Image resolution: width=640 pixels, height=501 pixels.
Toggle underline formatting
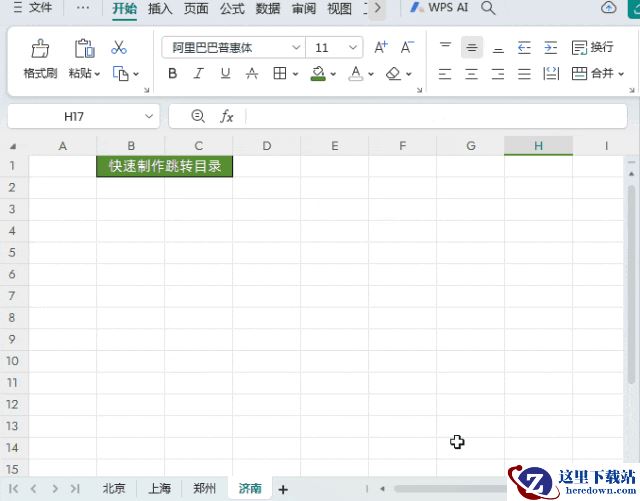[x=225, y=73]
